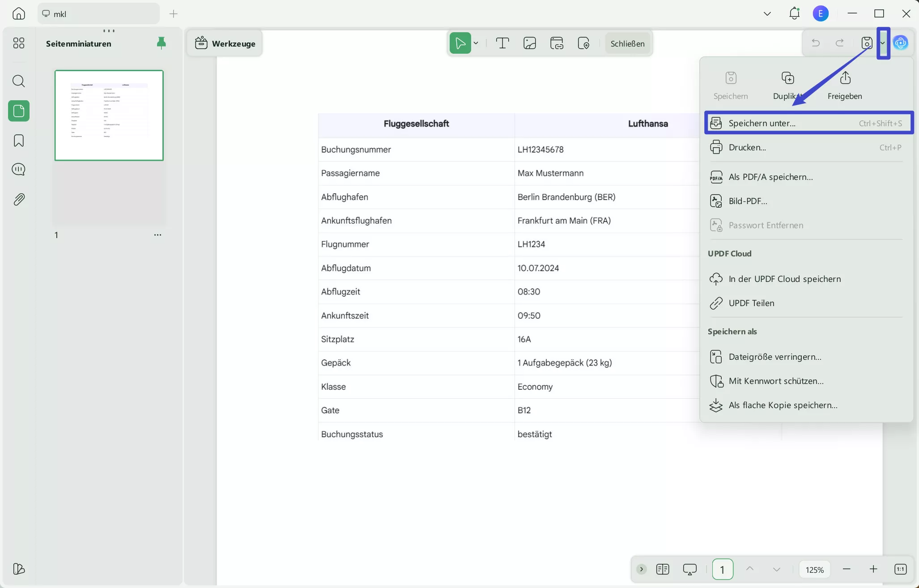Open the 125% zoom level dropdown
The image size is (919, 588).
coord(814,570)
